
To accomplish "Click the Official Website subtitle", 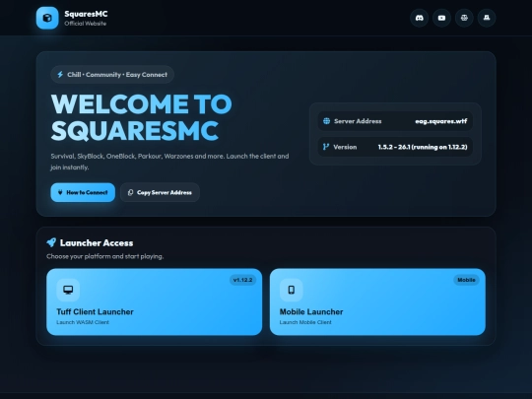I will point(86,24).
